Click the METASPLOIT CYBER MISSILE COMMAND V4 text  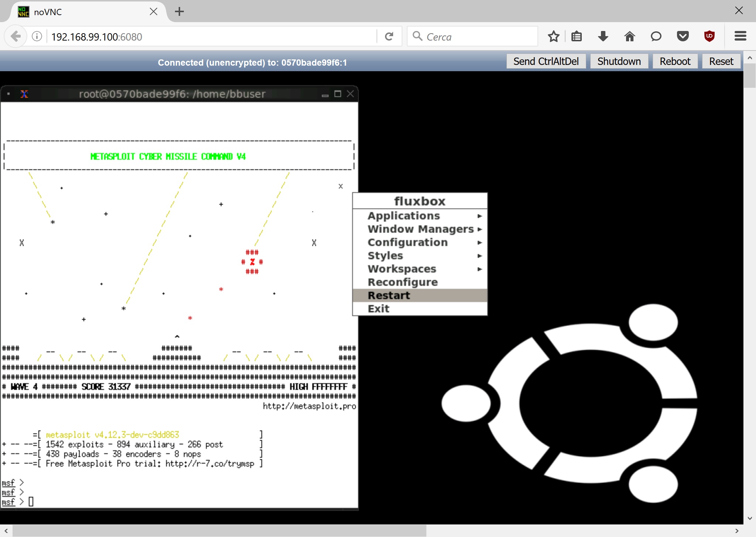click(168, 156)
